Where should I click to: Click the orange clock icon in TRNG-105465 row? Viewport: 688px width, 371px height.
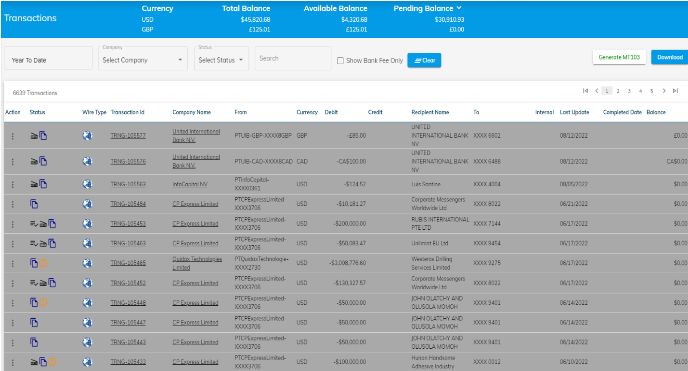coord(43,263)
